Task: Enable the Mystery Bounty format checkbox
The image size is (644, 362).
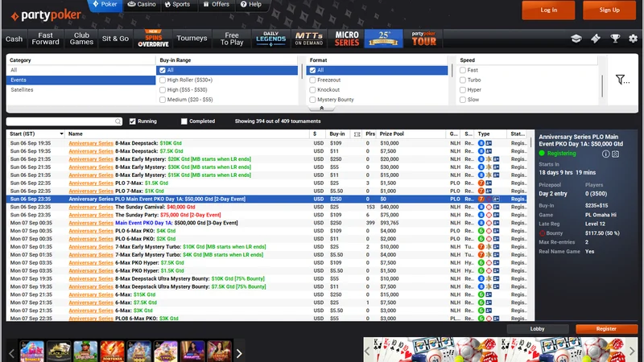Action: pos(312,100)
